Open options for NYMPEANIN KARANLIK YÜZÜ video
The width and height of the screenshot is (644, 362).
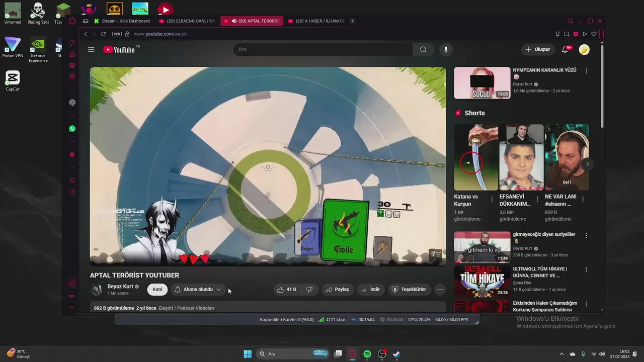(x=586, y=71)
